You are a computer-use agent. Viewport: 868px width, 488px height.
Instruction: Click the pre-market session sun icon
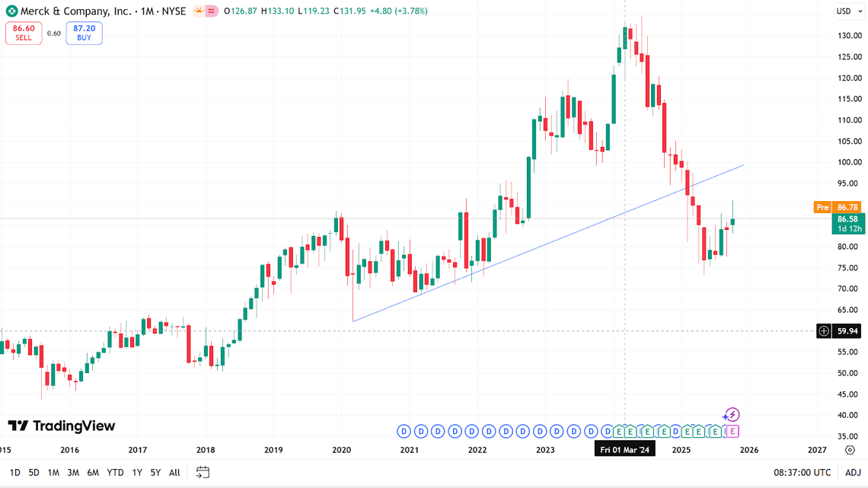pos(198,11)
